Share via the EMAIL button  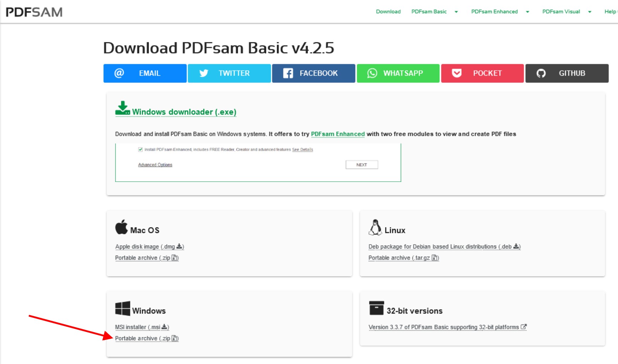click(x=145, y=73)
